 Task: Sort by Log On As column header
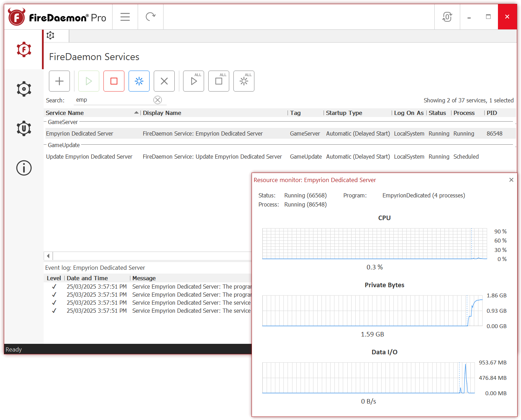[x=409, y=113]
